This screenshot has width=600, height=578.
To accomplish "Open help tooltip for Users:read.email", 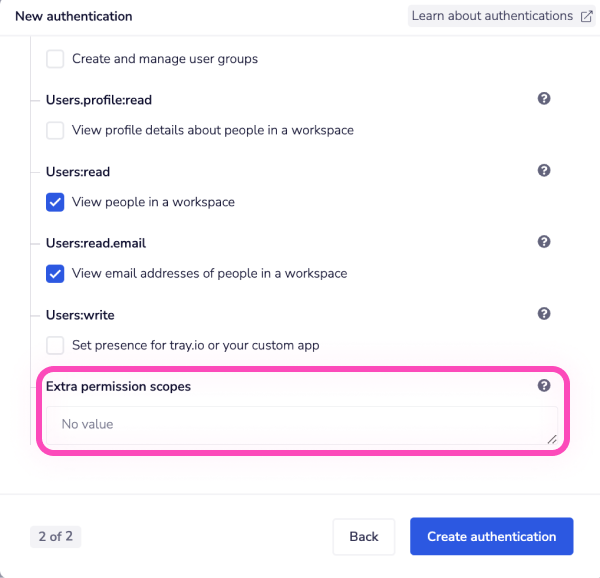I will pyautogui.click(x=544, y=242).
